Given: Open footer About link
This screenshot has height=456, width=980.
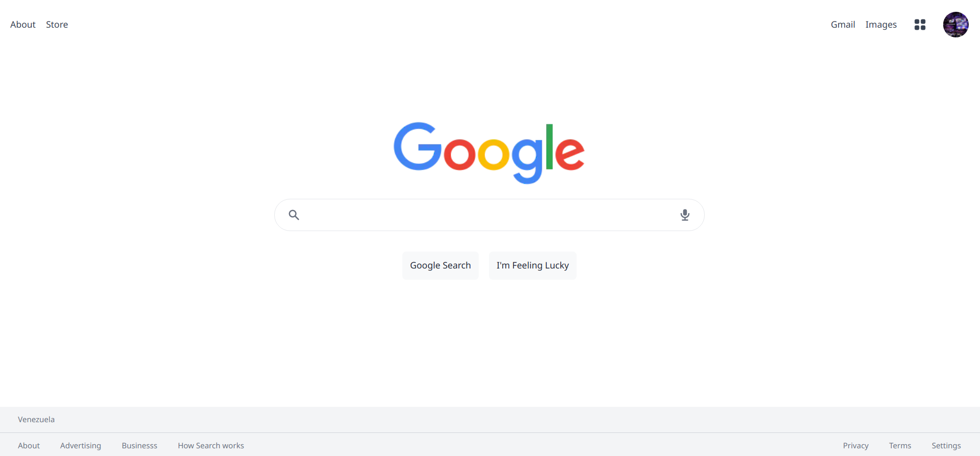Looking at the screenshot, I should point(29,446).
